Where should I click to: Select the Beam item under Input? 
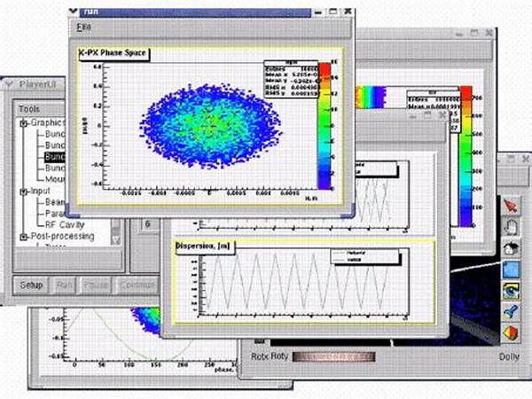[x=55, y=202]
